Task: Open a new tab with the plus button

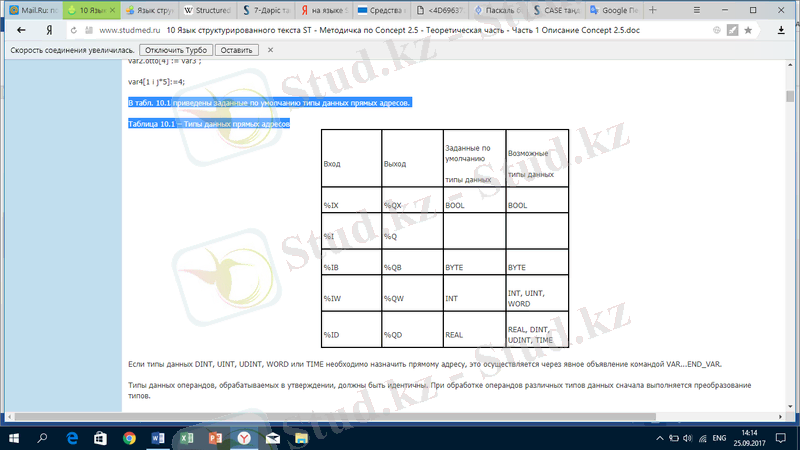Action: 653,10
